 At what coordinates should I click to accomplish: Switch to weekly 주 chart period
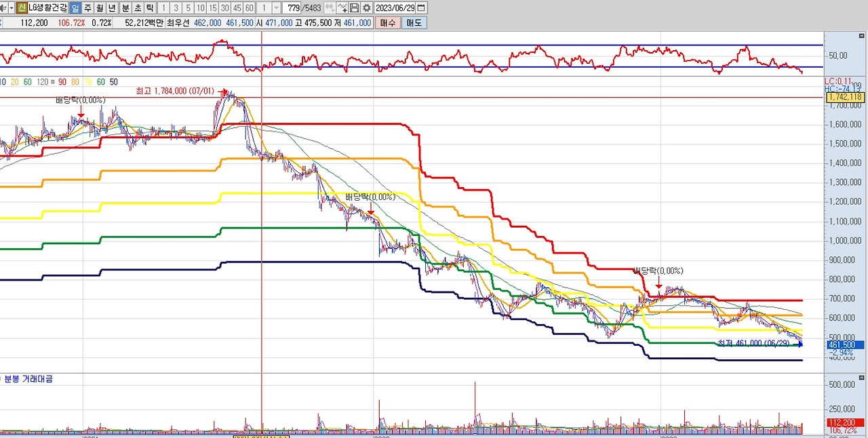[88, 7]
